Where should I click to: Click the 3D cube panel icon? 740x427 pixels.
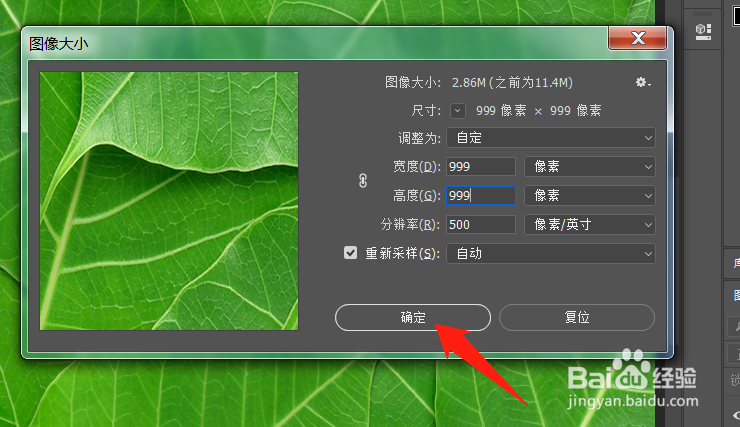pos(703,31)
